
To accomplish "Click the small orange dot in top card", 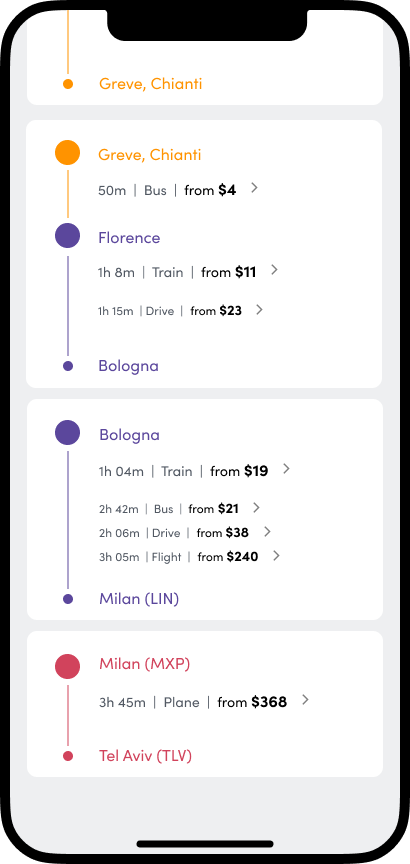I will point(68,84).
